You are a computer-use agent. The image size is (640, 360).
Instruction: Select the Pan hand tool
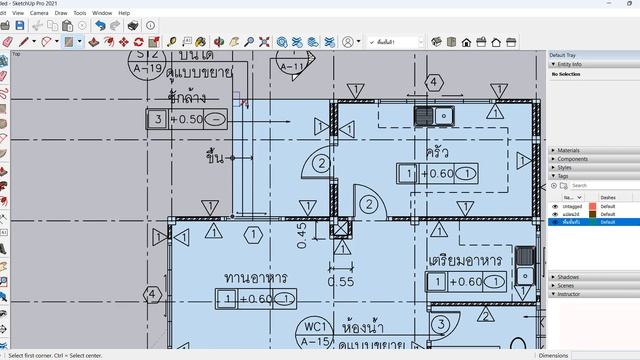click(x=234, y=42)
